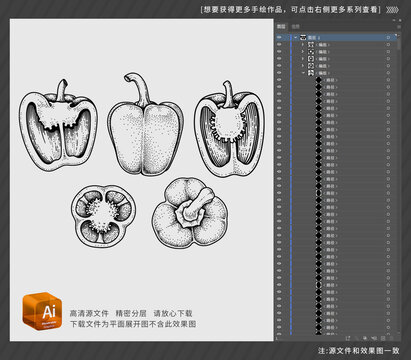Click the triple-arrow icon at top right
This screenshot has height=360, width=411.
tap(393, 10)
